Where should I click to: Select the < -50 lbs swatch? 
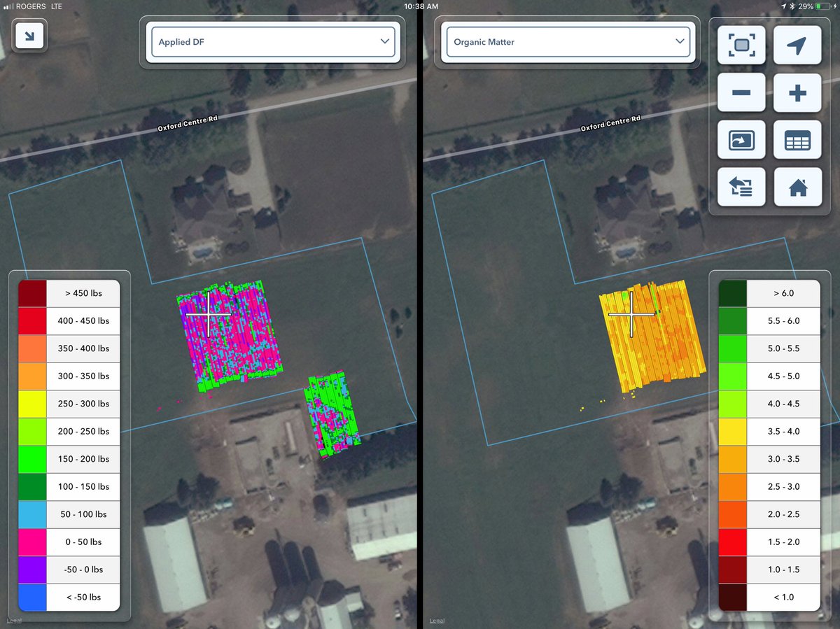pyautogui.click(x=32, y=597)
